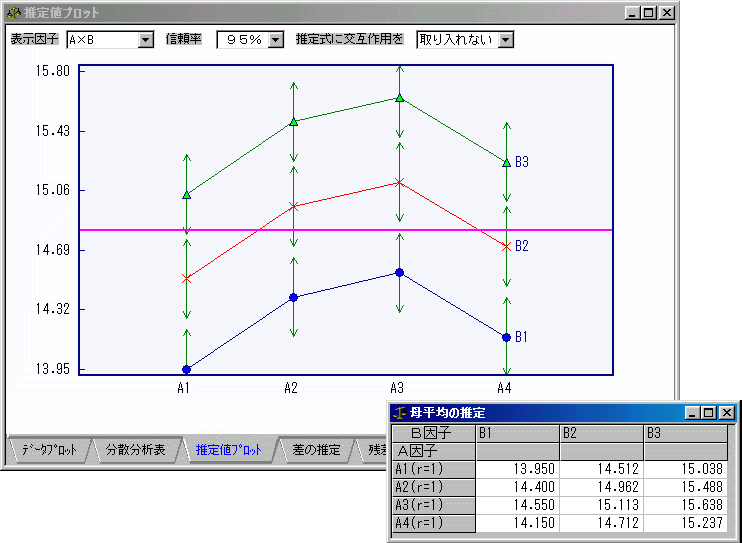Select the 差の推定 tab

[315, 450]
